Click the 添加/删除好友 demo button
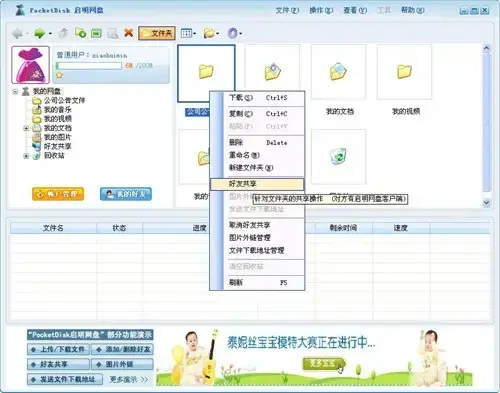500x393 pixels. (x=122, y=350)
